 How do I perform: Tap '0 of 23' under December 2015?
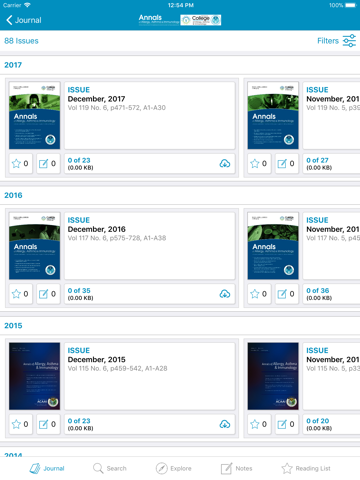(x=79, y=421)
